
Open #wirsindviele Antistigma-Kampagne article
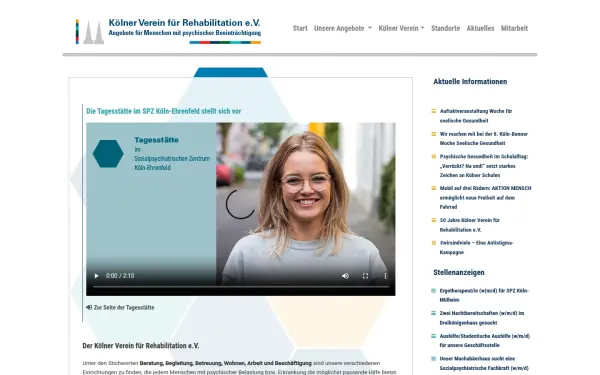[x=476, y=248]
